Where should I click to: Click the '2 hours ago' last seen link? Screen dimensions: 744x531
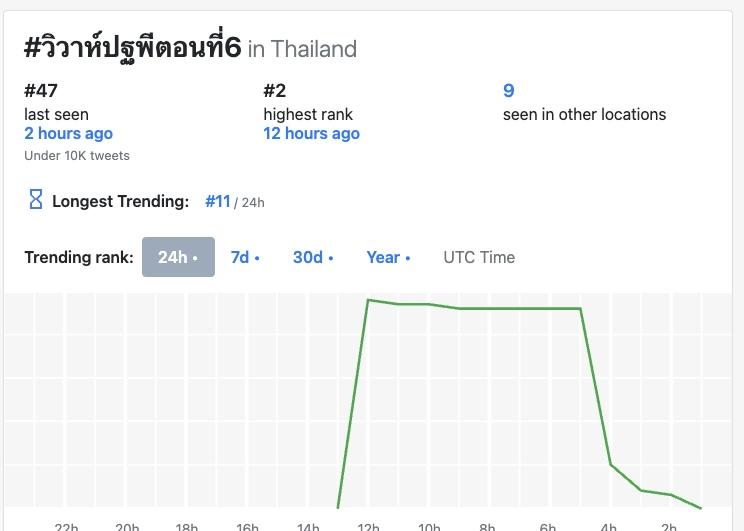click(68, 133)
